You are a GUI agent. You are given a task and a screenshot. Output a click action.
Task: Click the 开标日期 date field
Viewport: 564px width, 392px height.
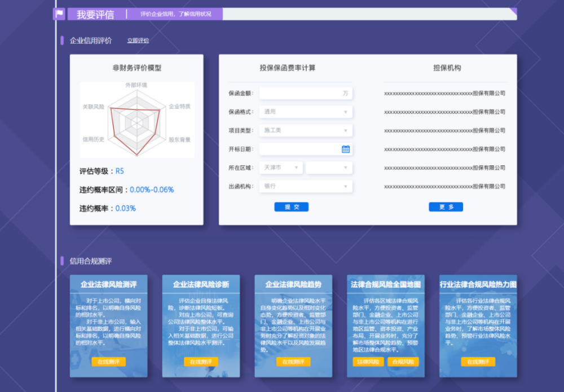[x=299, y=149]
